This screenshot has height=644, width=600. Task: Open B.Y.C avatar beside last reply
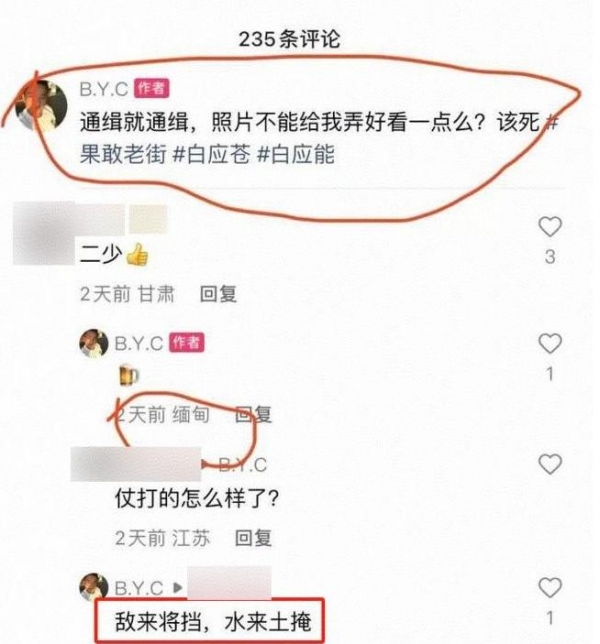click(x=94, y=587)
